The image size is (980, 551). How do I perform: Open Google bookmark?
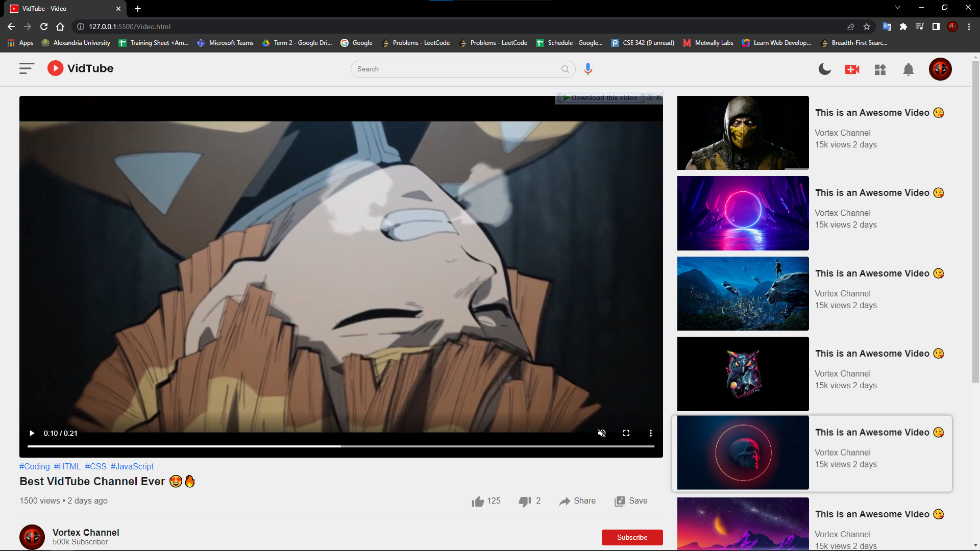point(357,43)
